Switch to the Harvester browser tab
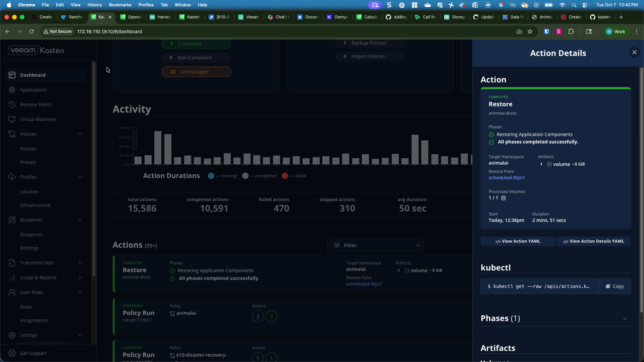The width and height of the screenshot is (644, 362). pos(161,17)
